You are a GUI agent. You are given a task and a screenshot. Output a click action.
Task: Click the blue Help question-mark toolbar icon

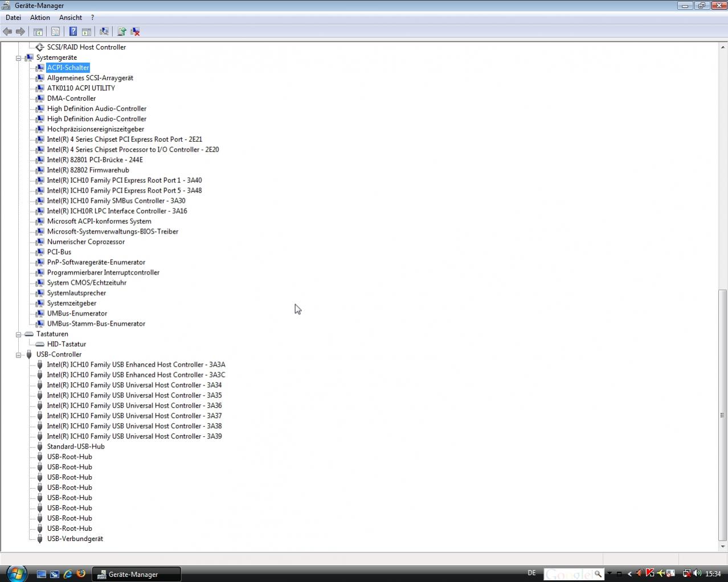[73, 31]
